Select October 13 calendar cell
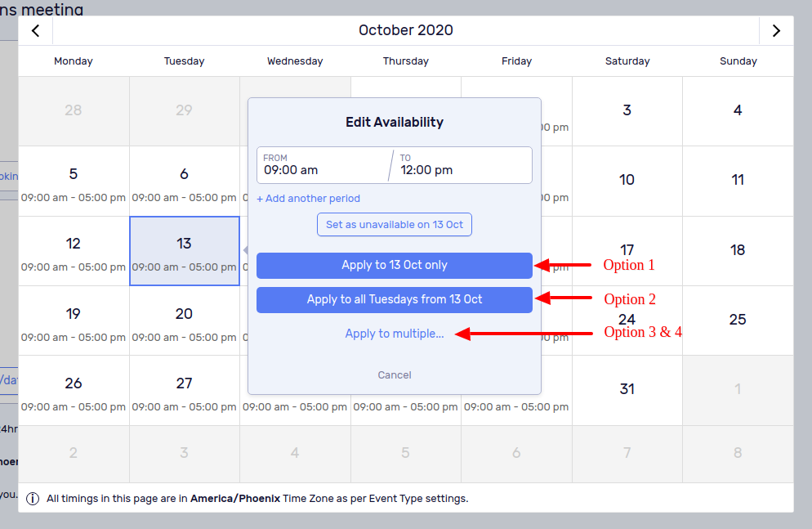Image resolution: width=812 pixels, height=529 pixels. [x=185, y=251]
